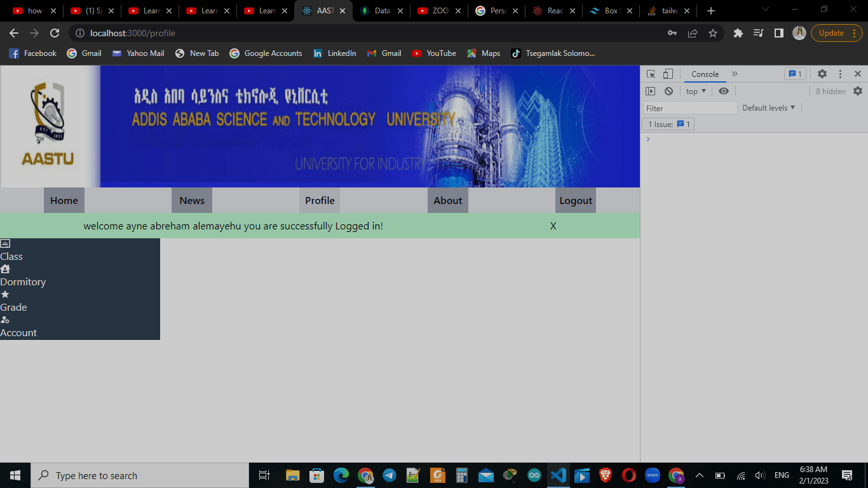
Task: Open a new browser tab with plus
Action: point(711,11)
